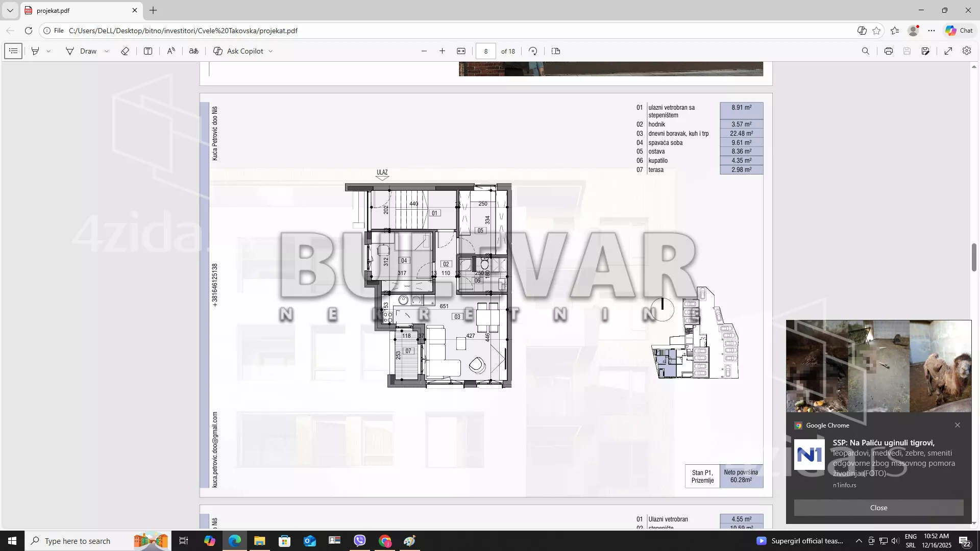Rotate the PDF page
The height and width of the screenshot is (551, 980).
pyautogui.click(x=533, y=51)
